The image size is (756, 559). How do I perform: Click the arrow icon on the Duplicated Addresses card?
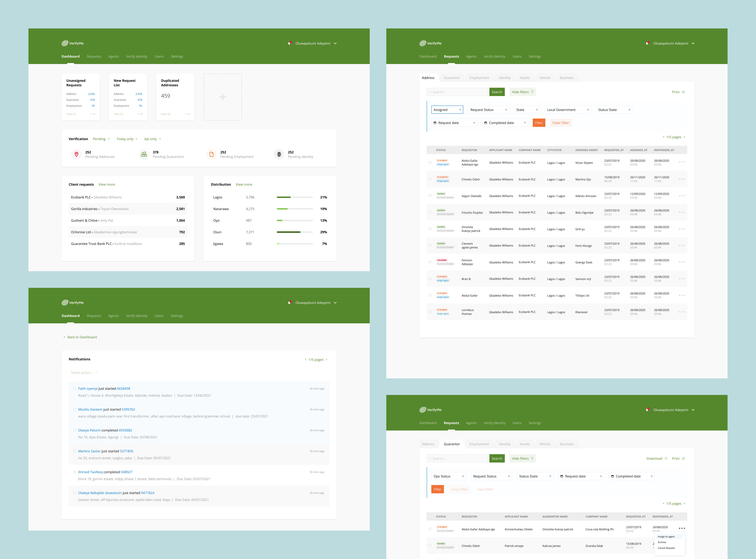pyautogui.click(x=187, y=114)
